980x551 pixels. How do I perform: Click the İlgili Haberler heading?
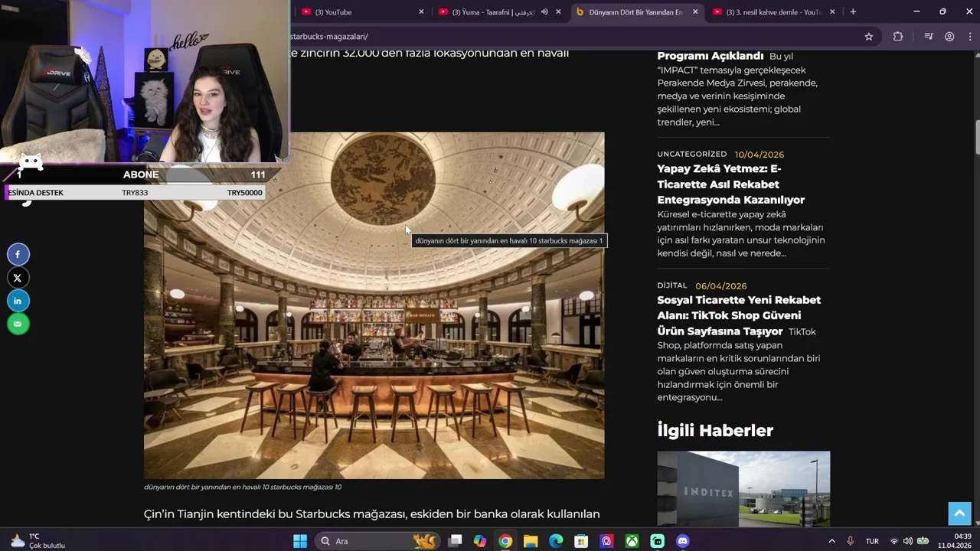click(715, 430)
